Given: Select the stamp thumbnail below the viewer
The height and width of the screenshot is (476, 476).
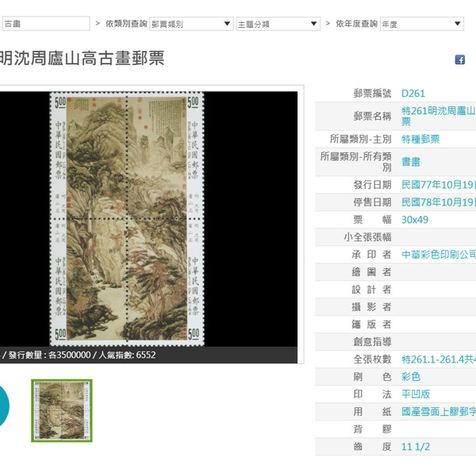Looking at the screenshot, I should (x=62, y=410).
